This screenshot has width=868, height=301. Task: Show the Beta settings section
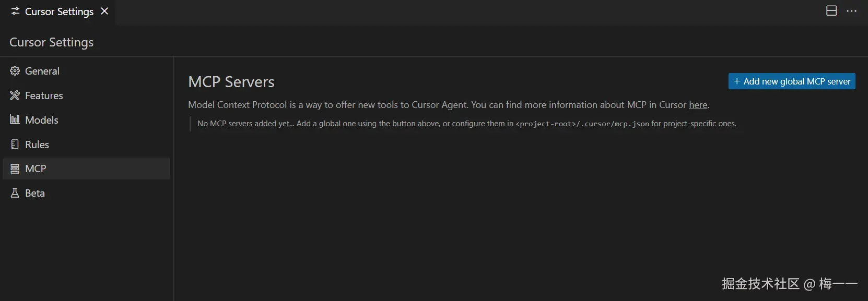[35, 193]
